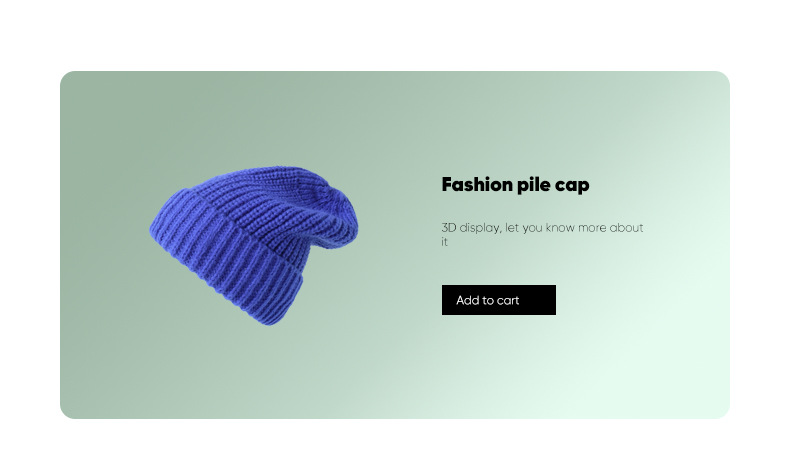Click the word "cap" in the title
Screen dimensions: 790x461
[572, 186]
